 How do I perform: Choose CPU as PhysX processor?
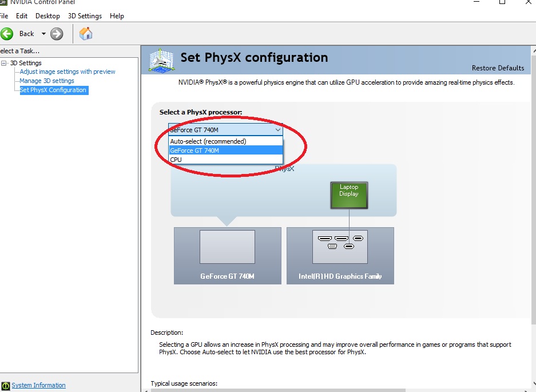tap(226, 160)
